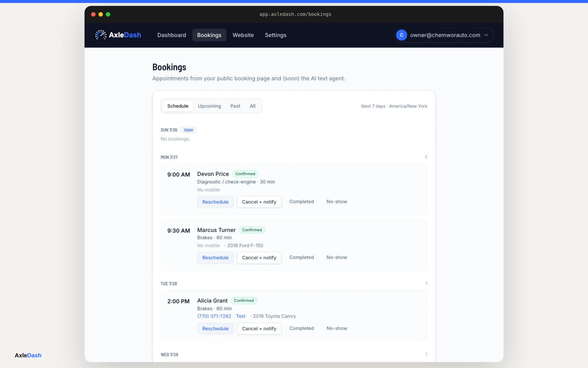Reschedule Alicia Grant's 2:00 PM booking

215,329
